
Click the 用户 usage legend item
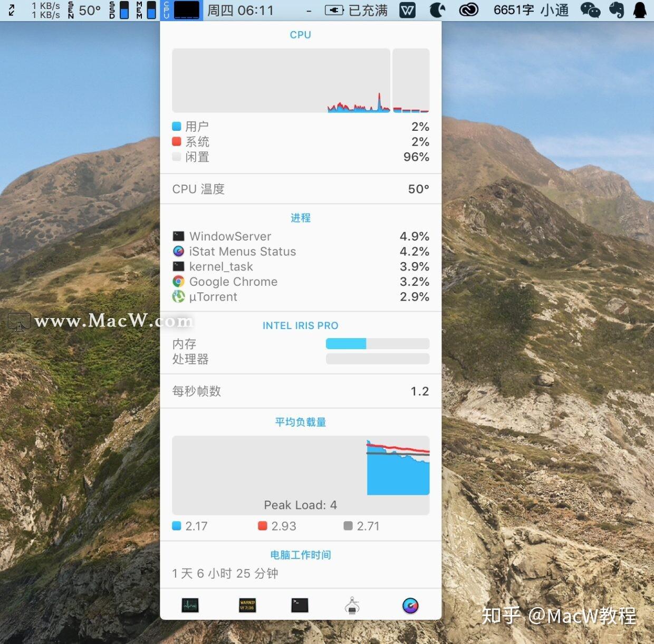pyautogui.click(x=196, y=126)
